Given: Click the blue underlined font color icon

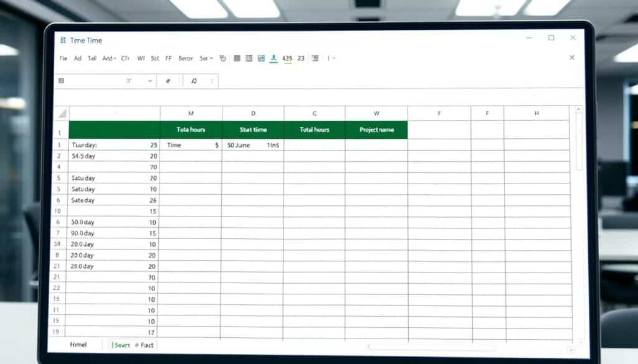Looking at the screenshot, I should point(274,58).
